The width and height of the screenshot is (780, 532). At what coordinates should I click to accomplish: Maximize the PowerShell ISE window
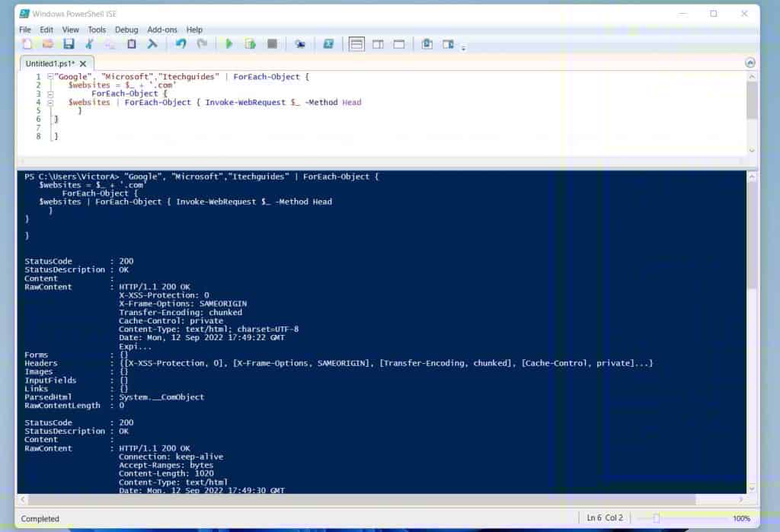(x=713, y=14)
